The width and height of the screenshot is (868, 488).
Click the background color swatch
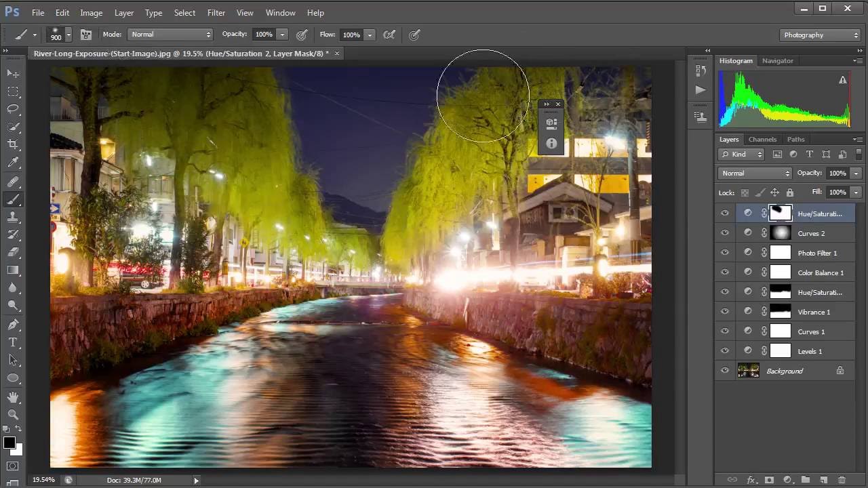pos(18,450)
